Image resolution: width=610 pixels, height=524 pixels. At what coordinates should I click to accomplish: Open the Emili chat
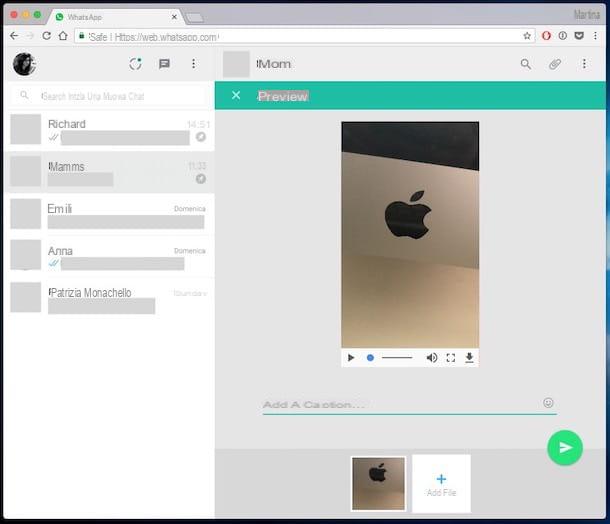[x=109, y=214]
